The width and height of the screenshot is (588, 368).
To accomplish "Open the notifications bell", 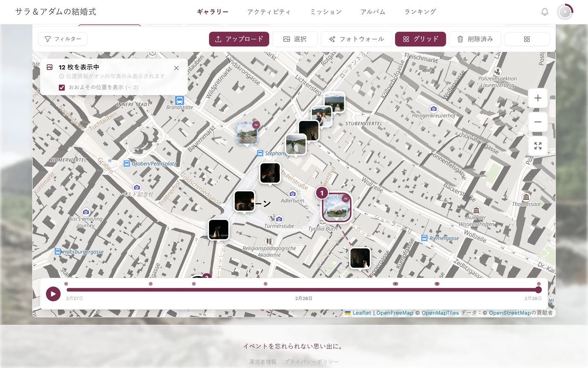I will point(545,12).
